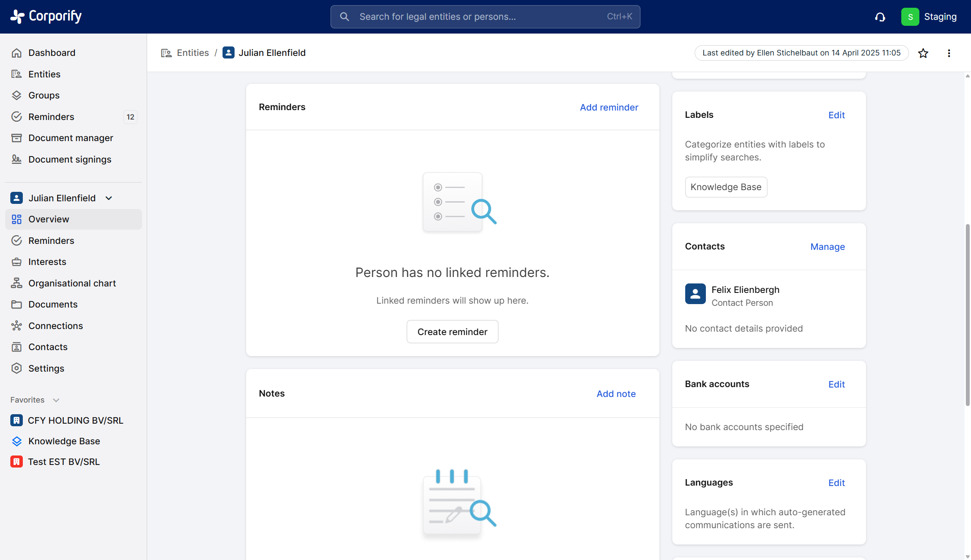Click the headset support icon
The width and height of the screenshot is (971, 560).
pyautogui.click(x=880, y=17)
